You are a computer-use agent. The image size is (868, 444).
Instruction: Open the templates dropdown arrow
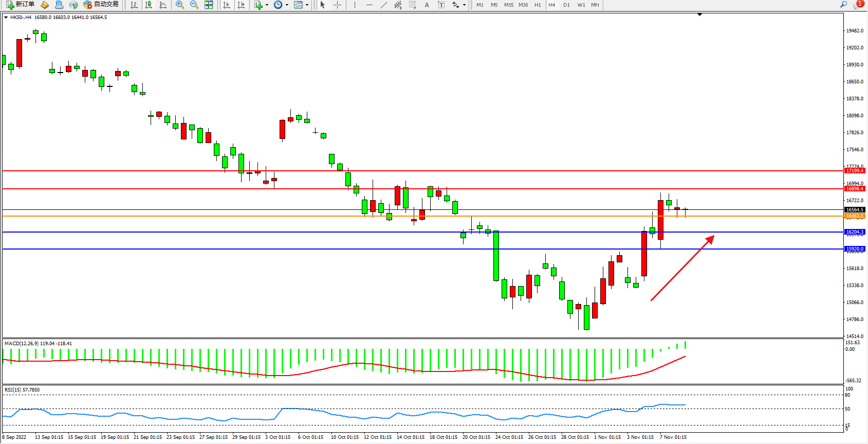pyautogui.click(x=307, y=5)
